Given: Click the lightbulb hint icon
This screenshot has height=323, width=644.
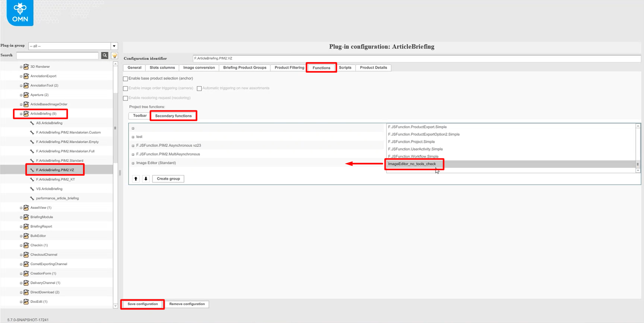Looking at the screenshot, I should point(115,56).
